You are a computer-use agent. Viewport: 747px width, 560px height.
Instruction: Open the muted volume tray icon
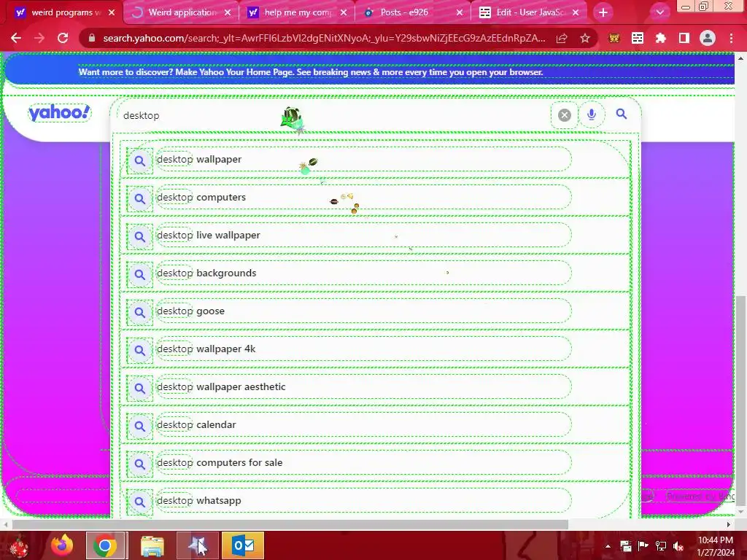[678, 546]
